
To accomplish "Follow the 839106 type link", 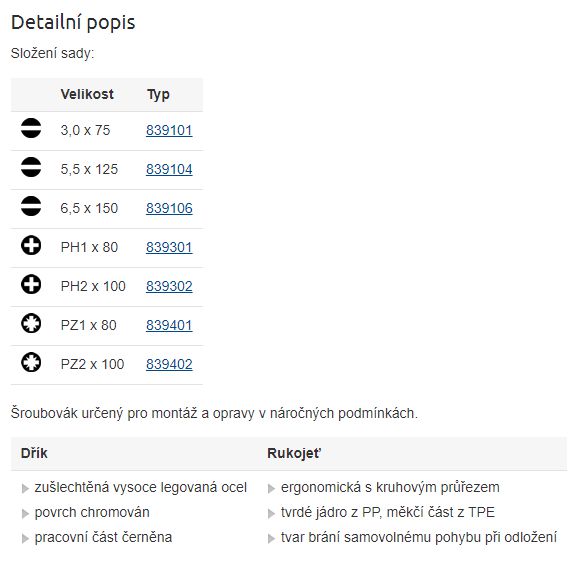I will tap(169, 208).
